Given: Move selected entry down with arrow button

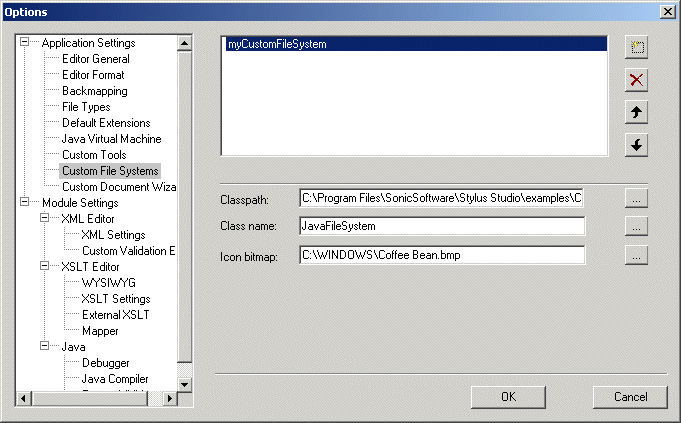Looking at the screenshot, I should click(x=636, y=146).
